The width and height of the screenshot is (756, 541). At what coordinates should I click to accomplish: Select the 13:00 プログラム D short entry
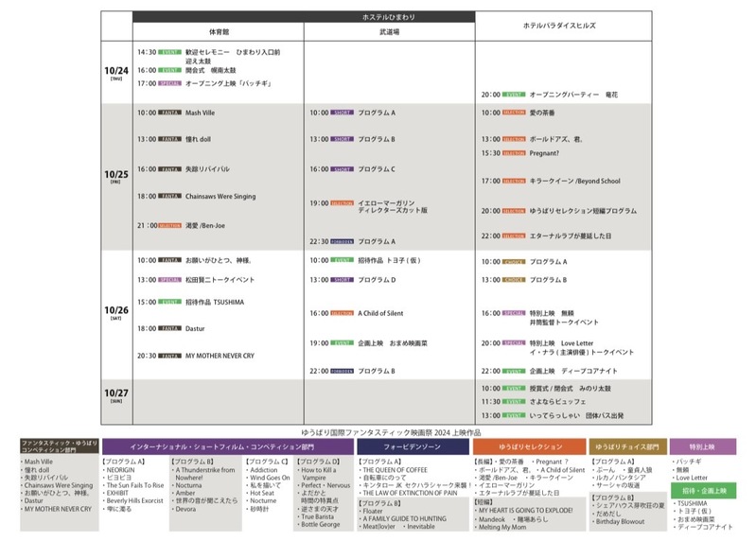(352, 280)
